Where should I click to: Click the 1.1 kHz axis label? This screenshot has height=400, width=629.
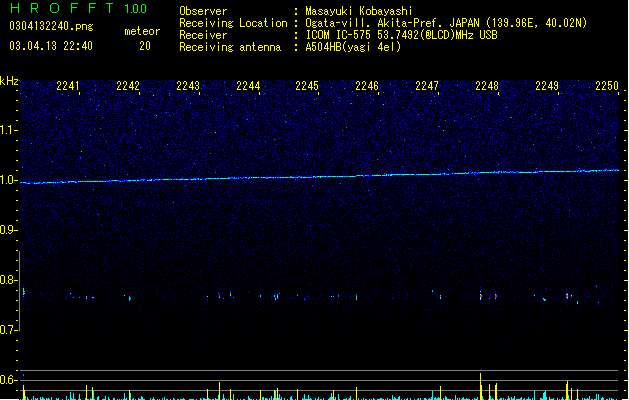[8, 130]
